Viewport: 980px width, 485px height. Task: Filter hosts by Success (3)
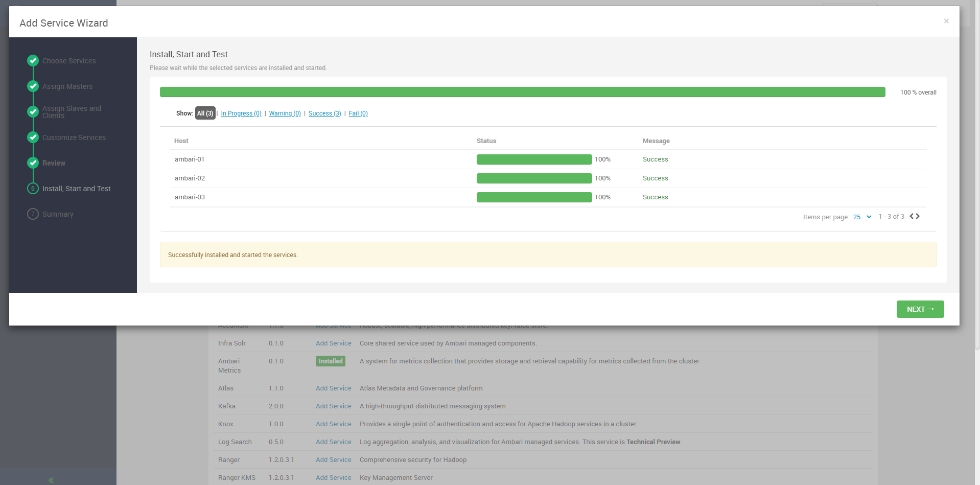point(325,113)
